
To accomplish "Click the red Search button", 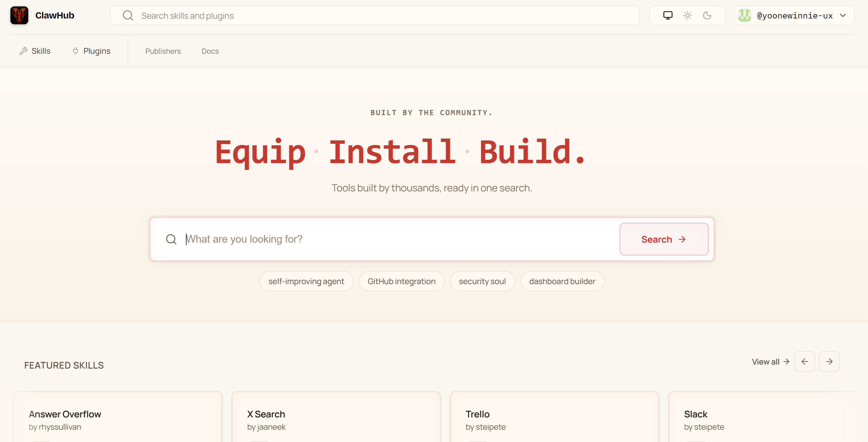I will (x=664, y=239).
